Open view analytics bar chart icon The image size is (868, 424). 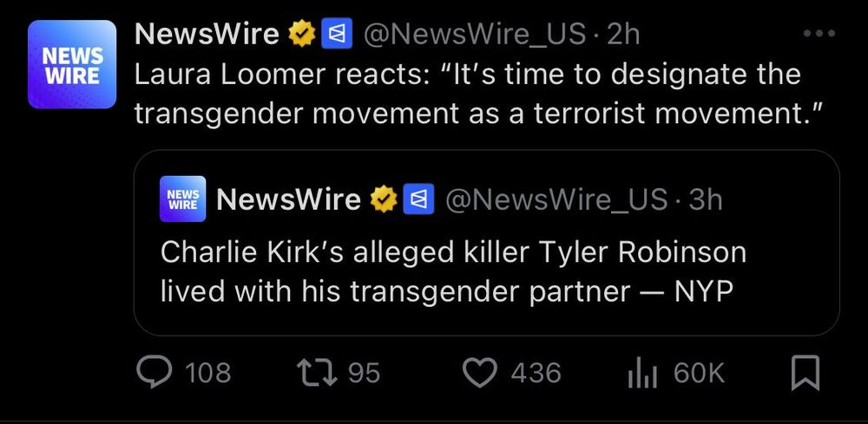(x=643, y=373)
